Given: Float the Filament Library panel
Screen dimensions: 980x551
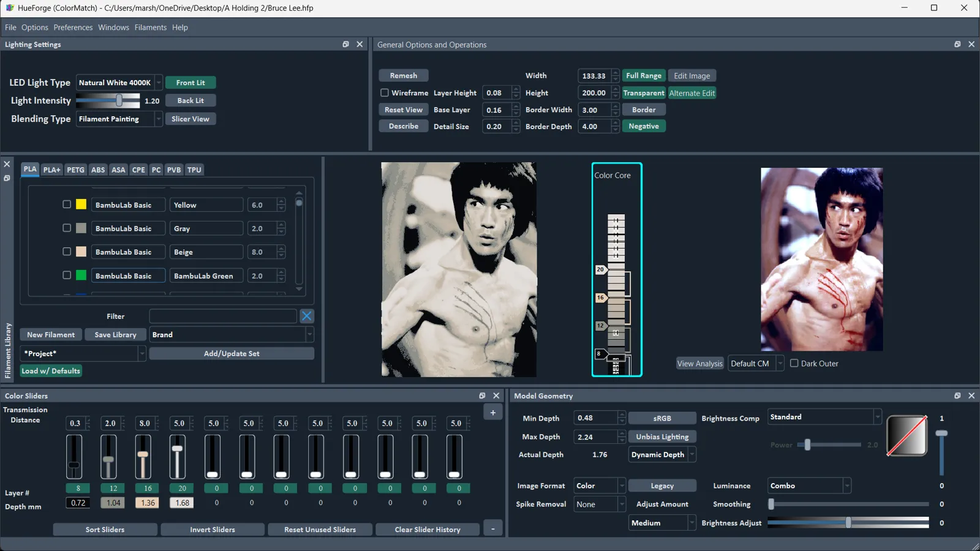Looking at the screenshot, I should pyautogui.click(x=7, y=178).
